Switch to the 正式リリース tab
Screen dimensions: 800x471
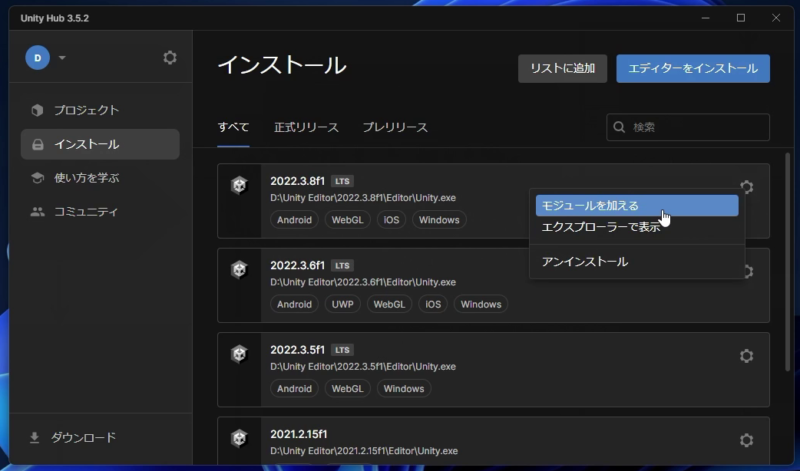(306, 127)
